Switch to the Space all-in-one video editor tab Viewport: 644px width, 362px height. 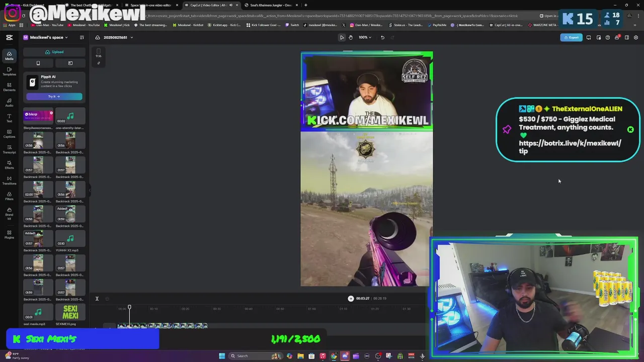click(x=150, y=5)
